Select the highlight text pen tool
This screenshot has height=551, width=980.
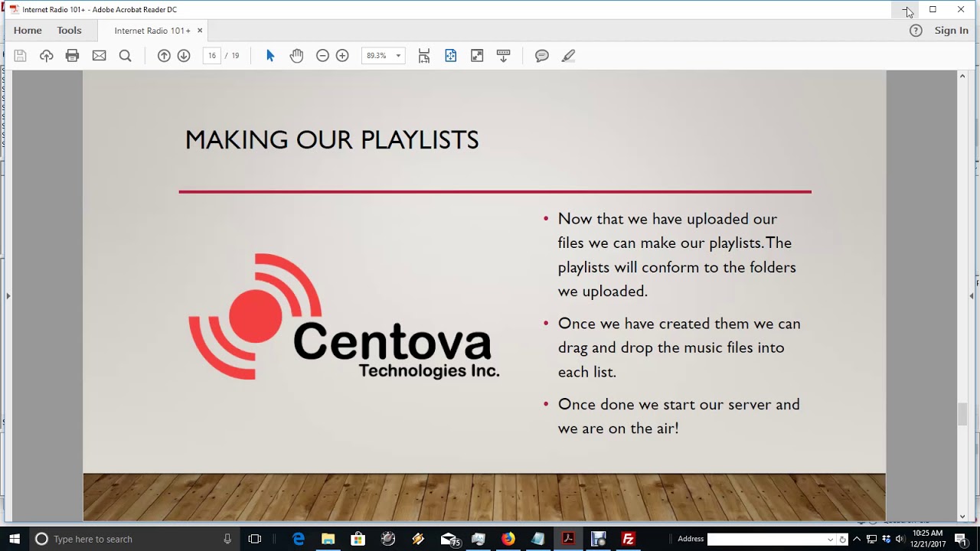click(x=568, y=56)
